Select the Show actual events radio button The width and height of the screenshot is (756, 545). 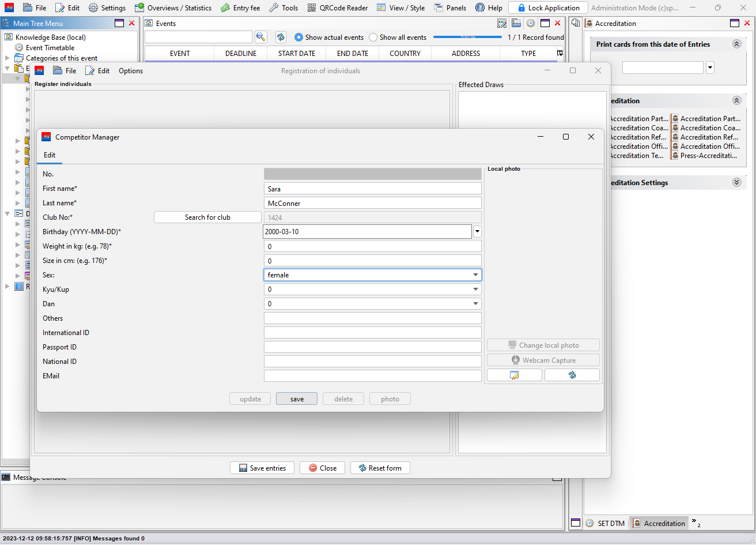point(298,37)
